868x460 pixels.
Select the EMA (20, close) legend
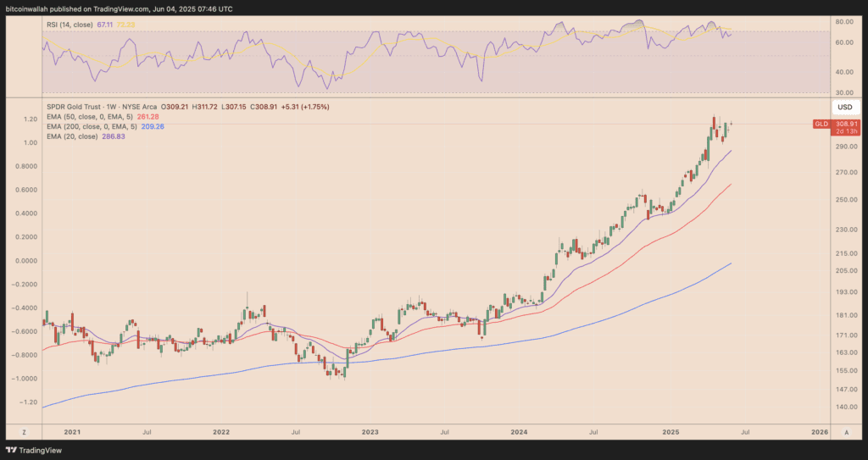72,136
